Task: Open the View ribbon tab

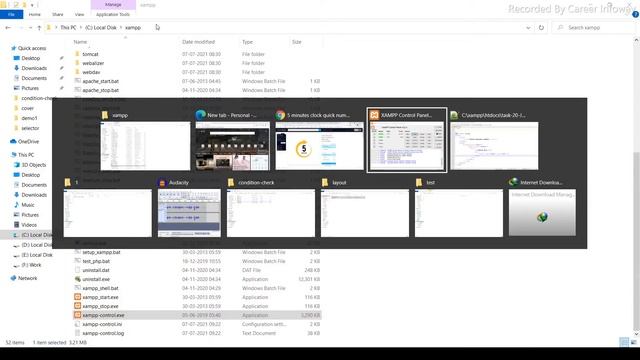Action: (79, 14)
